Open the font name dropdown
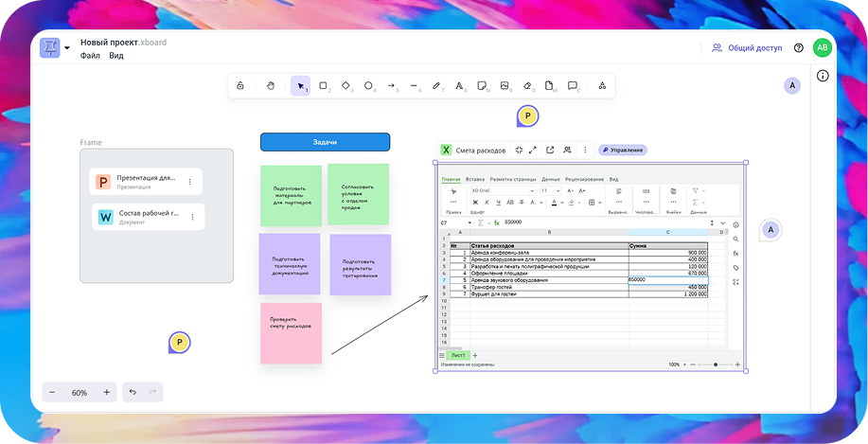The height and width of the screenshot is (444, 868). [x=502, y=190]
